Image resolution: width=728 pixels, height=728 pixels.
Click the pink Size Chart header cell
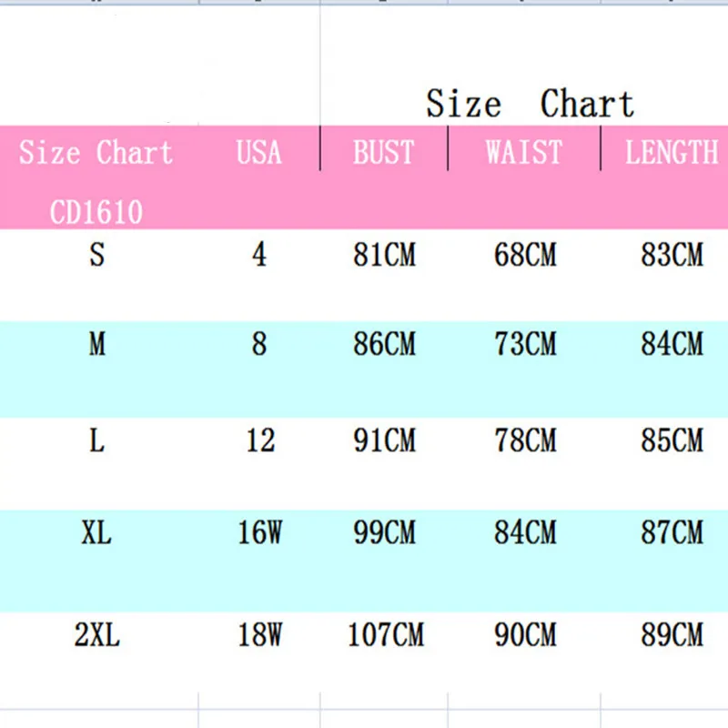pos(96,152)
